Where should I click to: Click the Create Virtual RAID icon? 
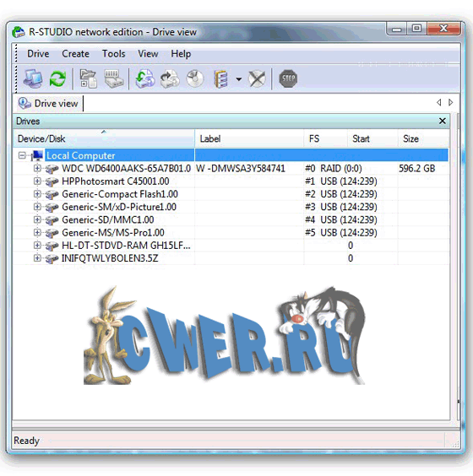(220, 78)
